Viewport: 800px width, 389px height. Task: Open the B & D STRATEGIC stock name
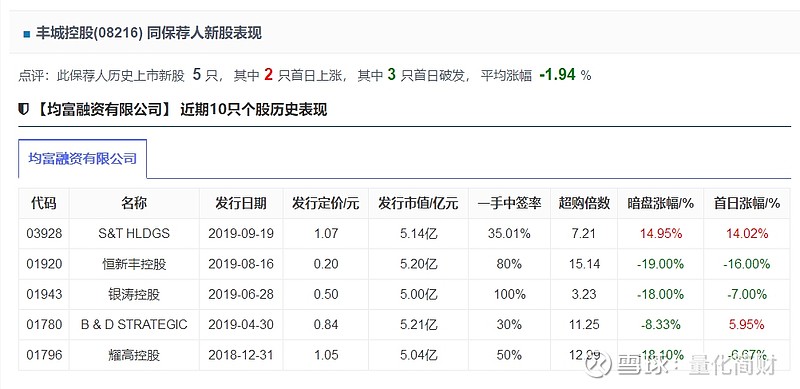[x=134, y=324]
